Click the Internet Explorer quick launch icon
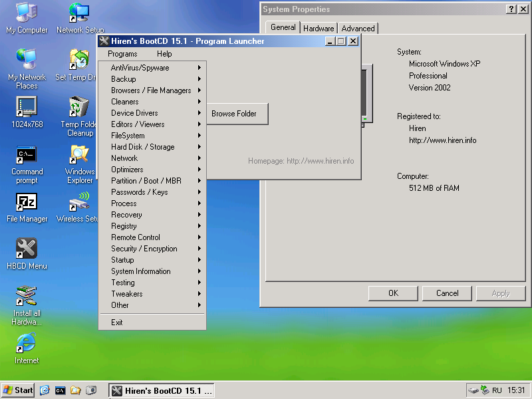532x399 pixels. [x=45, y=390]
